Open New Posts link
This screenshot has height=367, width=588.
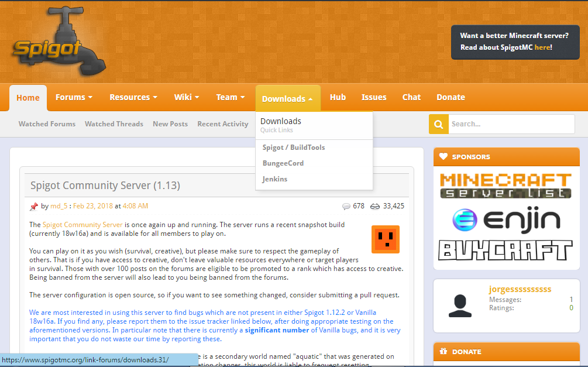point(170,124)
